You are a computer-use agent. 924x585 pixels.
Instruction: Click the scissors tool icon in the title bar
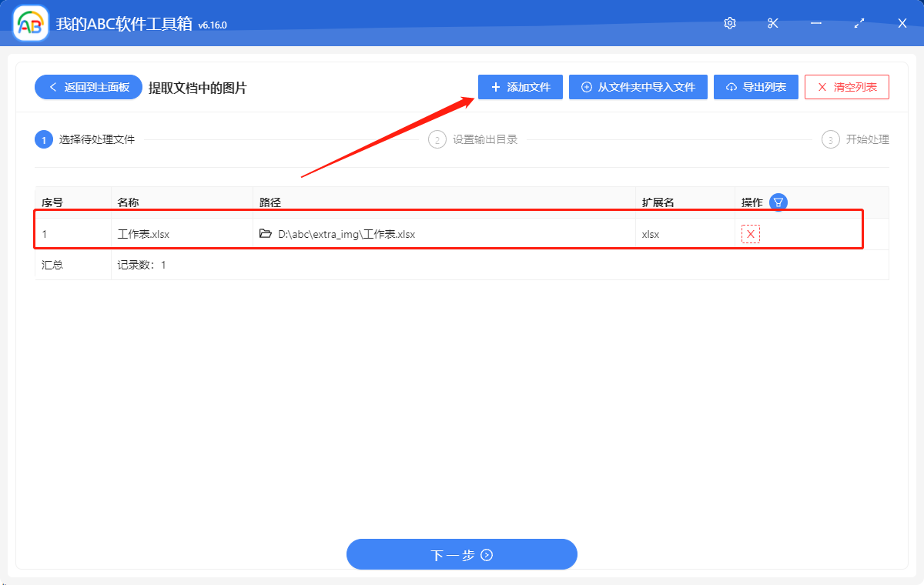772,23
